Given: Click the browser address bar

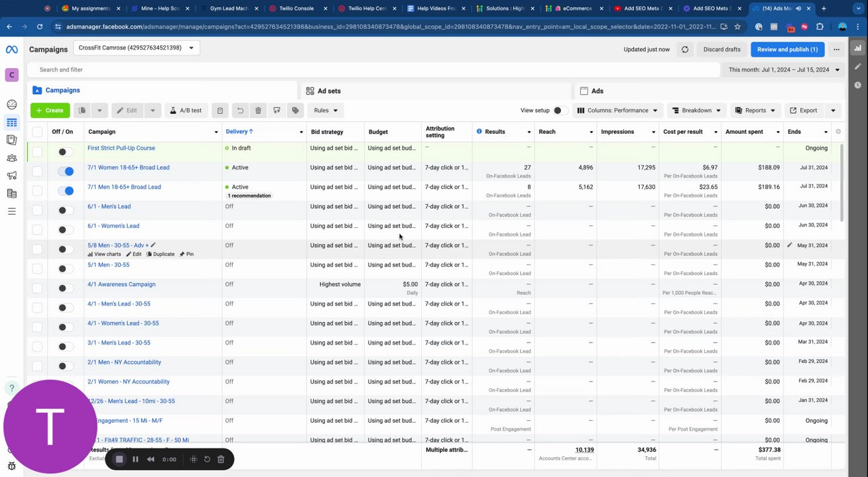Looking at the screenshot, I should (391, 26).
